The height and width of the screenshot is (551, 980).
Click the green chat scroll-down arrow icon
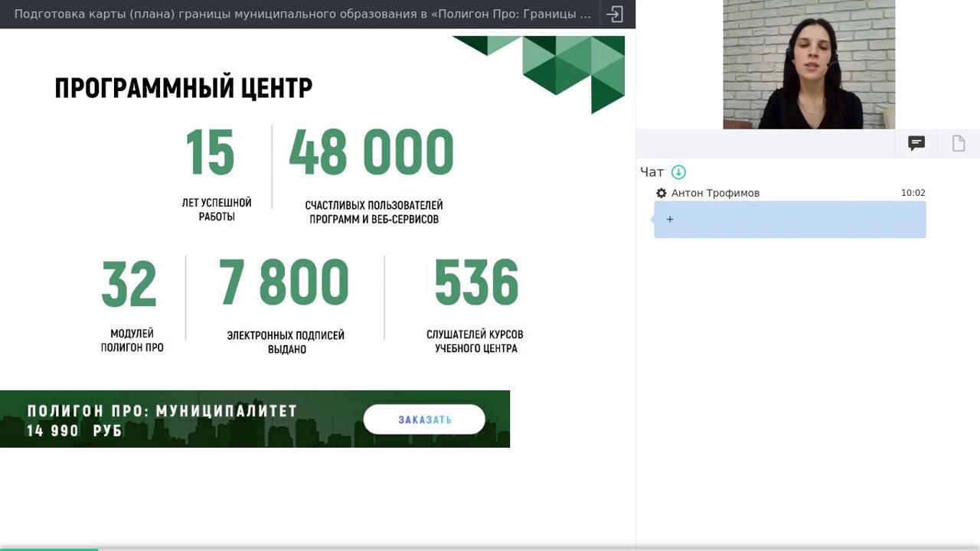pyautogui.click(x=678, y=172)
